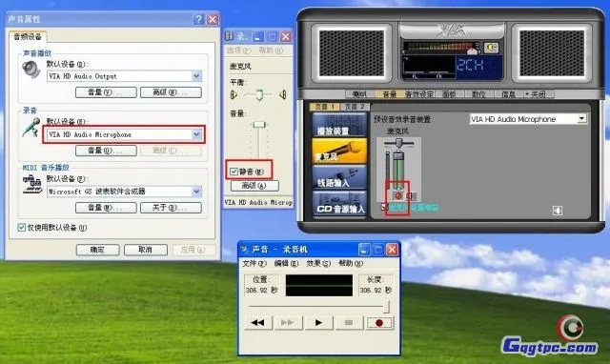Click the sound recorder position slider thumb
610x364 pixels.
point(386,307)
